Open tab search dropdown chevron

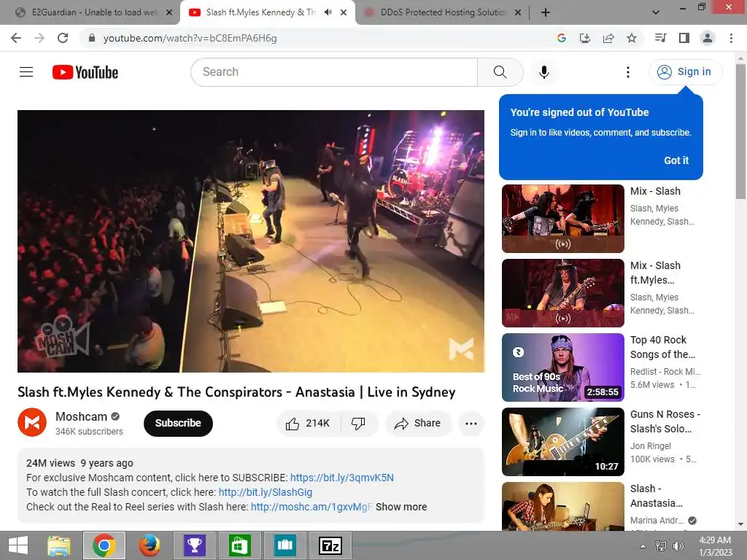tap(656, 12)
